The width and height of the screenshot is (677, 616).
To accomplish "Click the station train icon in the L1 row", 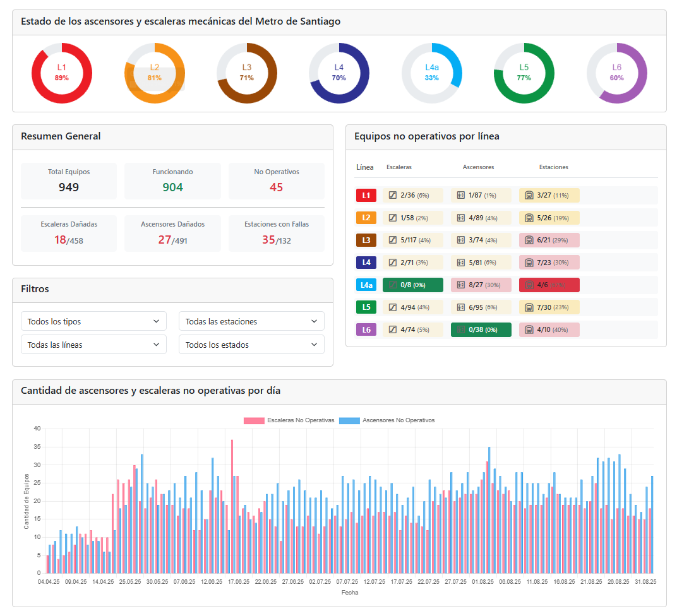I will point(529,196).
